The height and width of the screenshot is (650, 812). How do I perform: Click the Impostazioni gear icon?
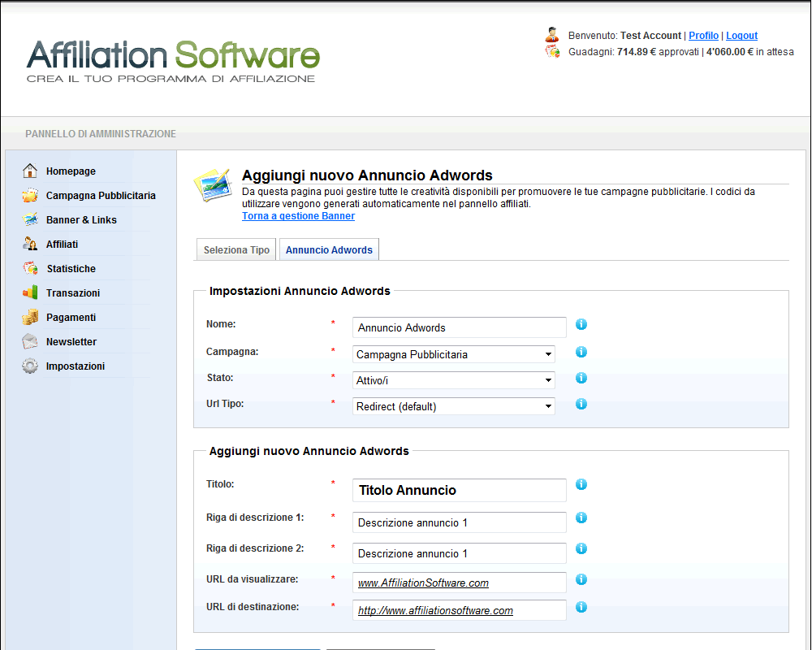(30, 366)
